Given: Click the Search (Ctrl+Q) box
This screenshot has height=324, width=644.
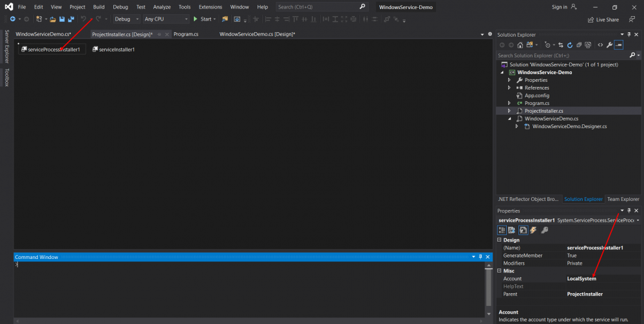Looking at the screenshot, I should (321, 7).
